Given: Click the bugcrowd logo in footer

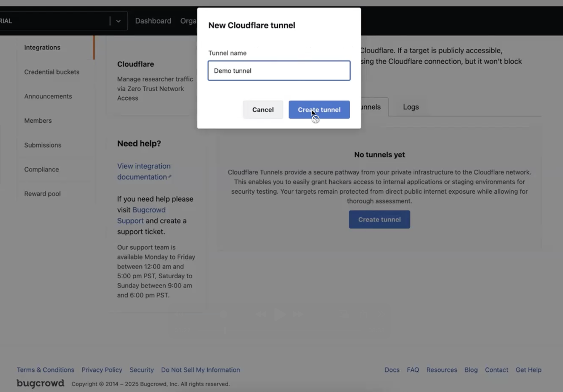Looking at the screenshot, I should point(40,383).
